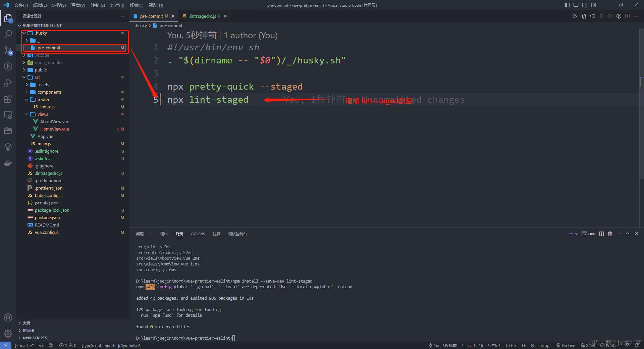
Task: Switch to the .lintstagedrc.js editor tab
Action: click(204, 16)
